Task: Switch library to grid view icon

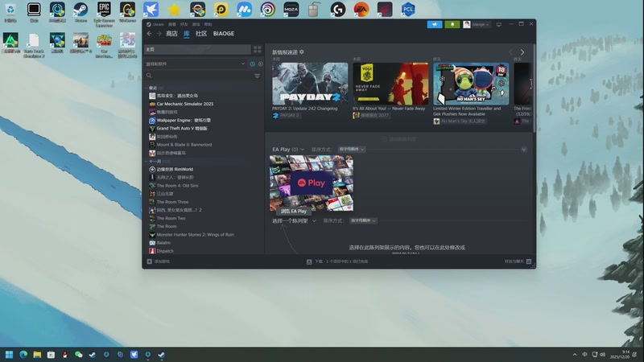Action: 258,49
